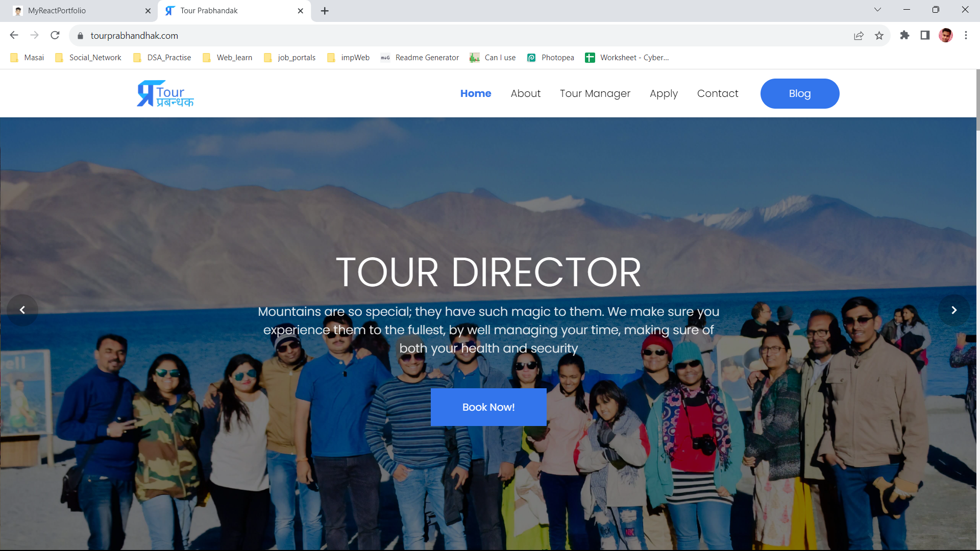Open the Chrome three-dot menu

pos(966,36)
